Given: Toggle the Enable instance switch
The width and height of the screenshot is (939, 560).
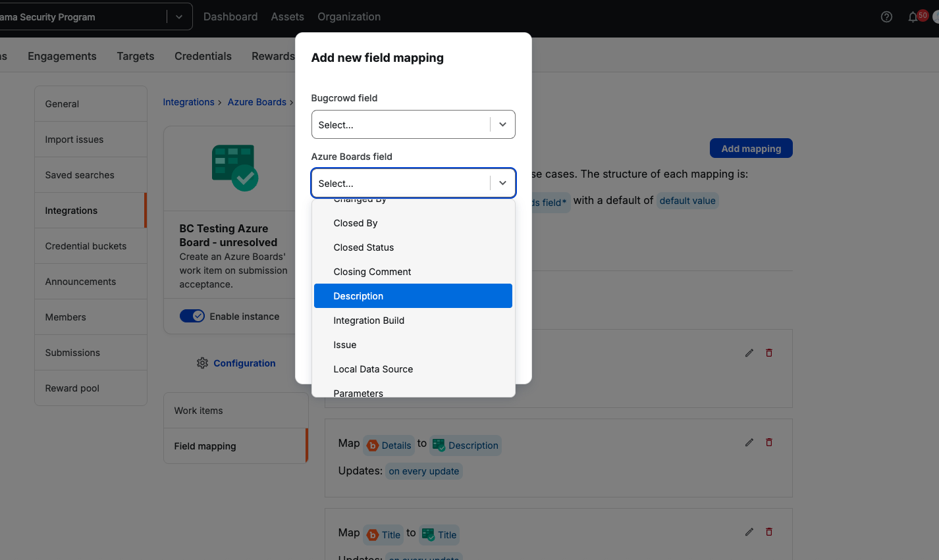Looking at the screenshot, I should point(192,317).
